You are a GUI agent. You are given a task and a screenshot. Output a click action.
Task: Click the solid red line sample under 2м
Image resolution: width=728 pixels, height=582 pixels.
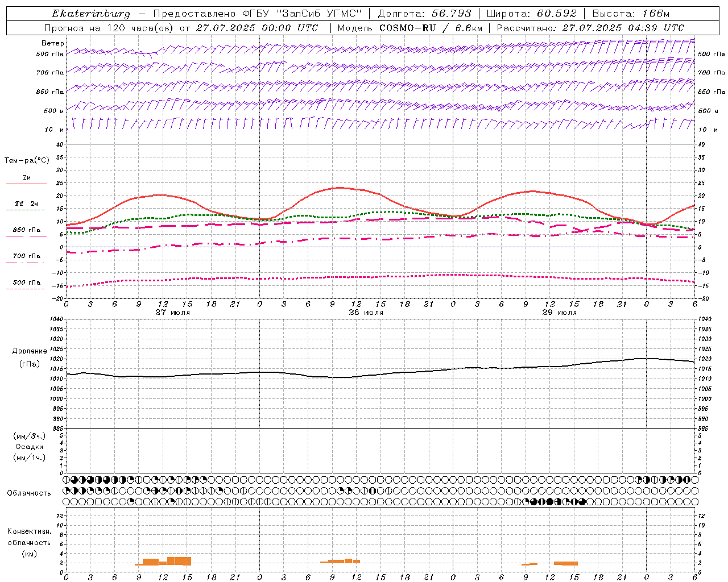[x=26, y=184]
